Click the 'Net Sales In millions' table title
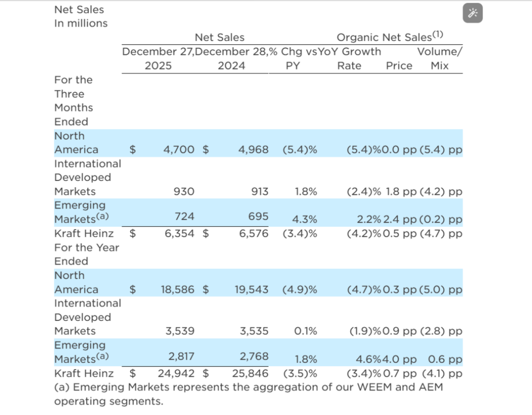Screen dimensions: 532x415 (80, 16)
